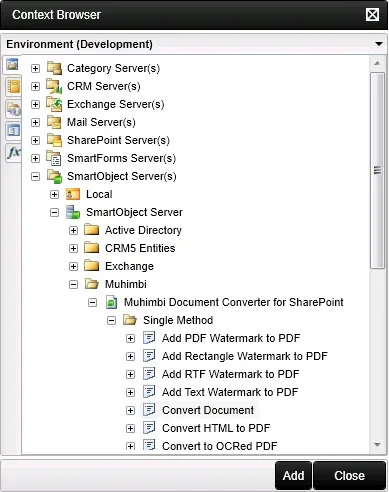Click the Add button

pos(293,475)
